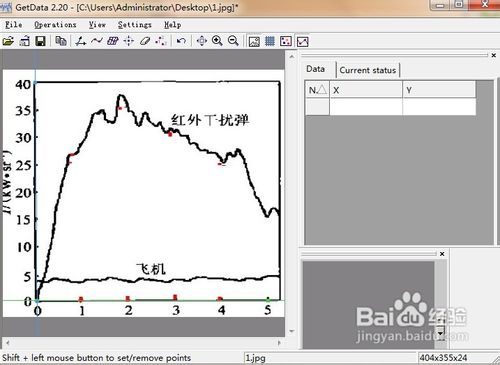Open the Operations menu
The width and height of the screenshot is (500, 365).
pos(55,25)
